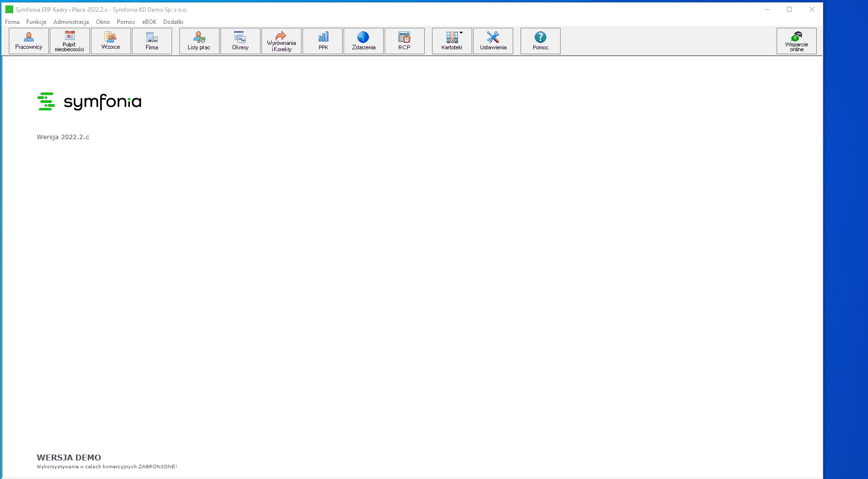
Task: Minimize the Symfonia window
Action: tap(767, 9)
